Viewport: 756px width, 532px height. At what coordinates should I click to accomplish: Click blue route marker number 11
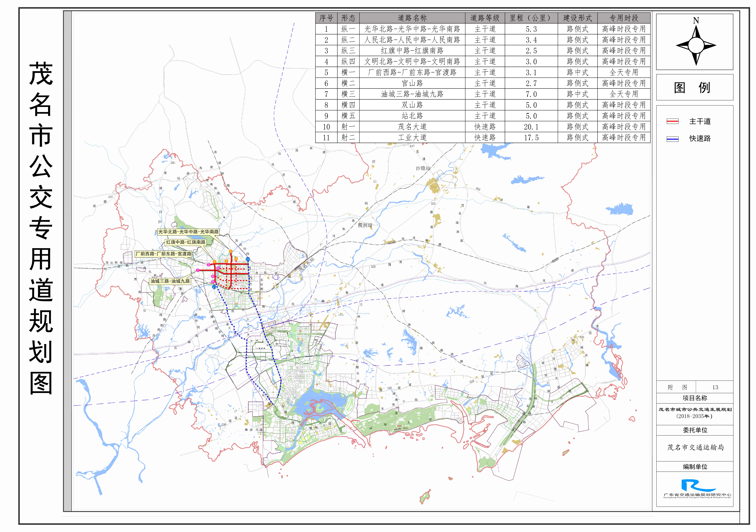pos(214,287)
